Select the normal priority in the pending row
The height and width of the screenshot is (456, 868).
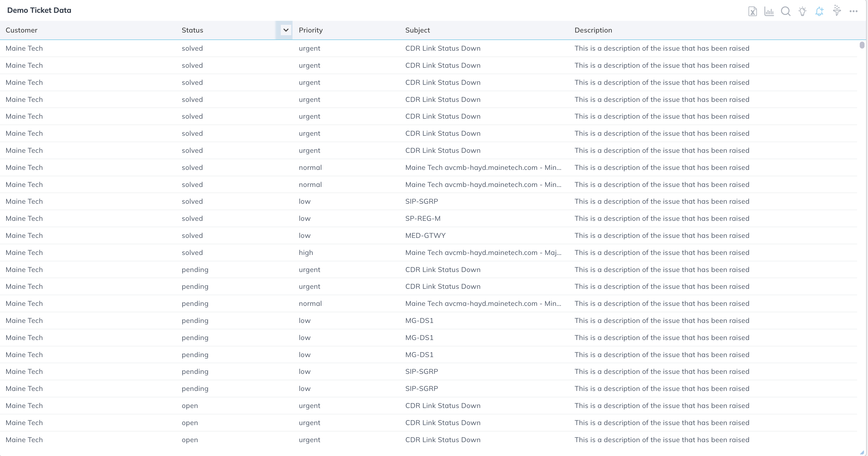click(x=310, y=303)
